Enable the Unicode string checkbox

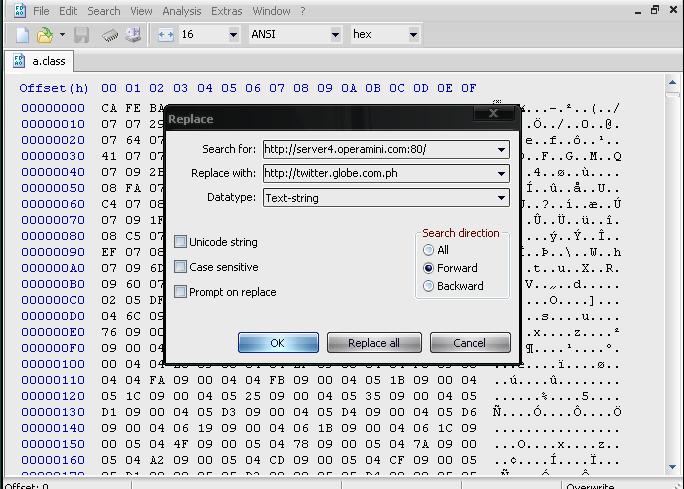tap(180, 242)
